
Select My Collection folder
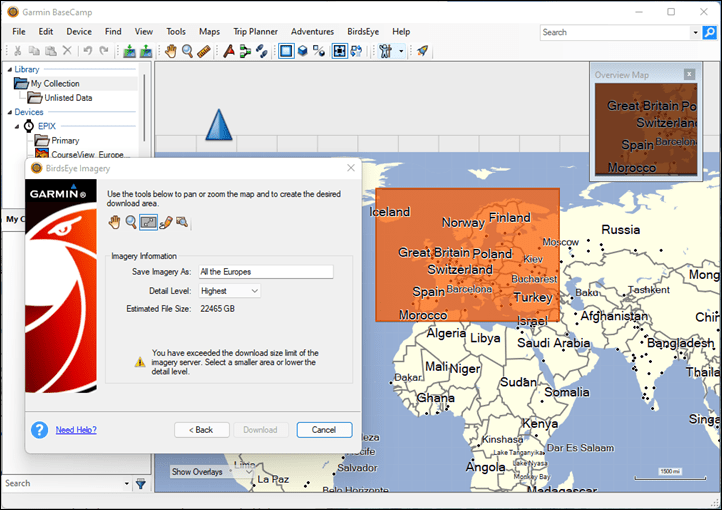click(55, 83)
